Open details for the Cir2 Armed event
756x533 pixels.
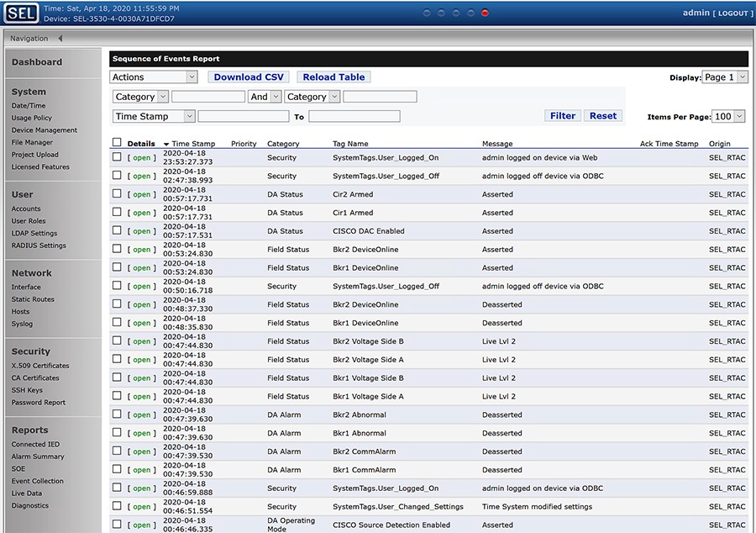pyautogui.click(x=142, y=194)
